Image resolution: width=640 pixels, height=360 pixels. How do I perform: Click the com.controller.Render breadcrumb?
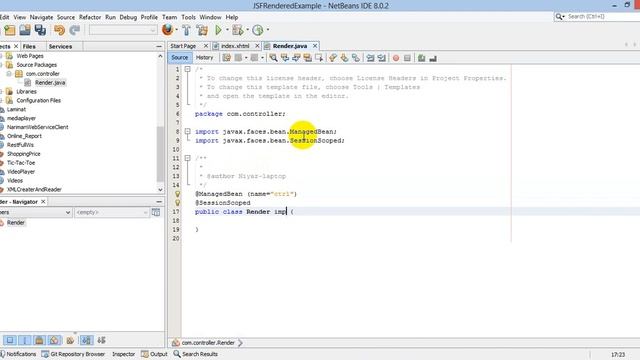[208, 343]
